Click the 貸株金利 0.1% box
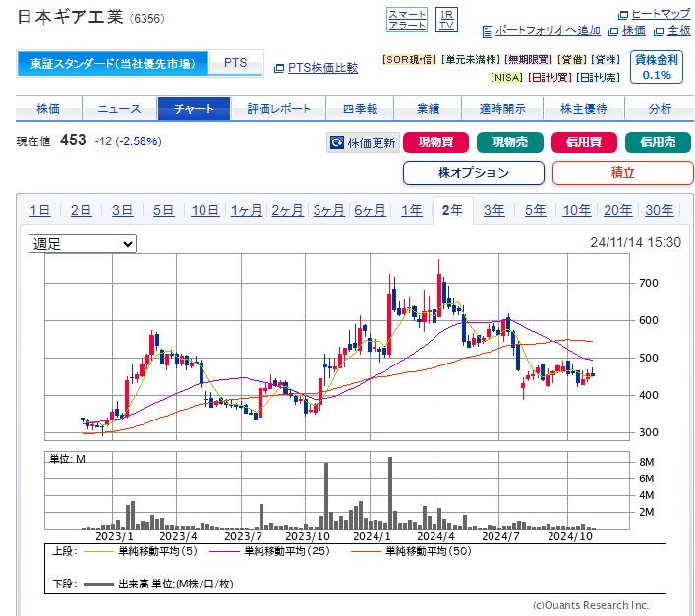 pyautogui.click(x=657, y=67)
